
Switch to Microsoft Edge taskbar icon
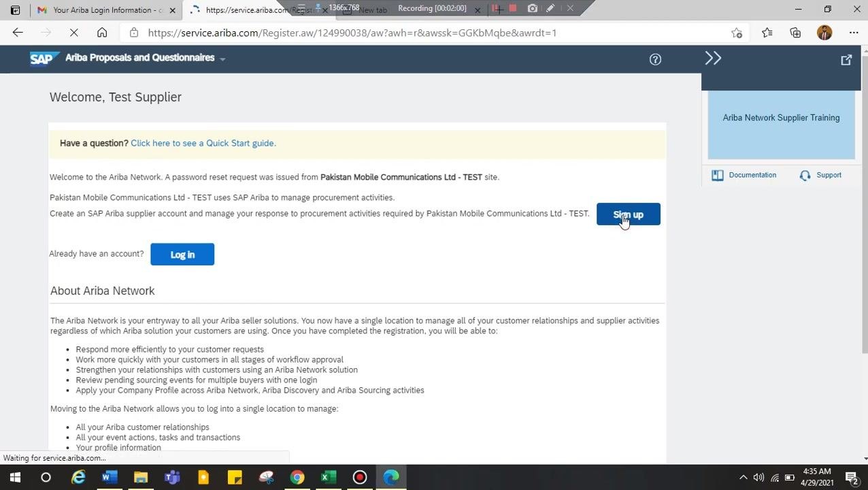391,477
